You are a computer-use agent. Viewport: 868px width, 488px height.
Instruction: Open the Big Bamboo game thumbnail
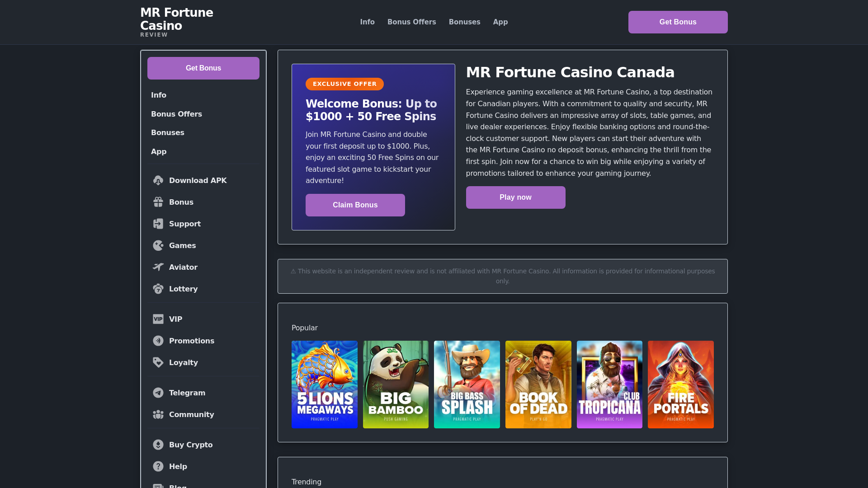click(x=396, y=385)
